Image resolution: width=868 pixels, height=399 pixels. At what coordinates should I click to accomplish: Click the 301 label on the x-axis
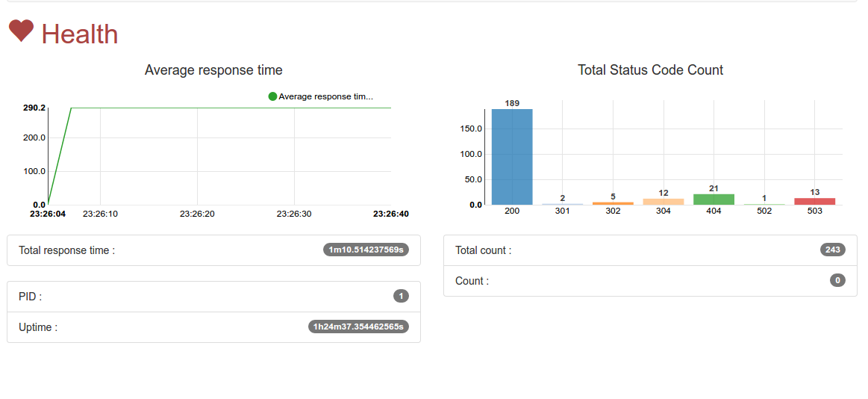pos(562,211)
